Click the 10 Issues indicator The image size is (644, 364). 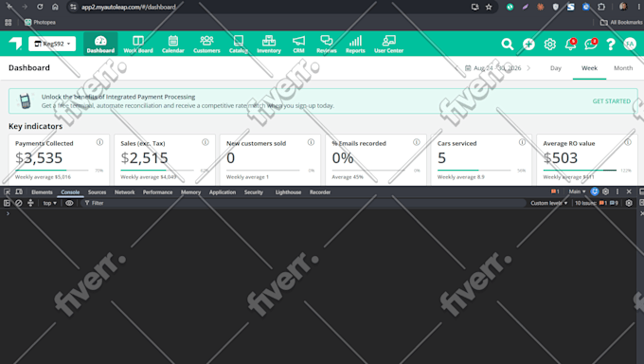[x=597, y=203]
